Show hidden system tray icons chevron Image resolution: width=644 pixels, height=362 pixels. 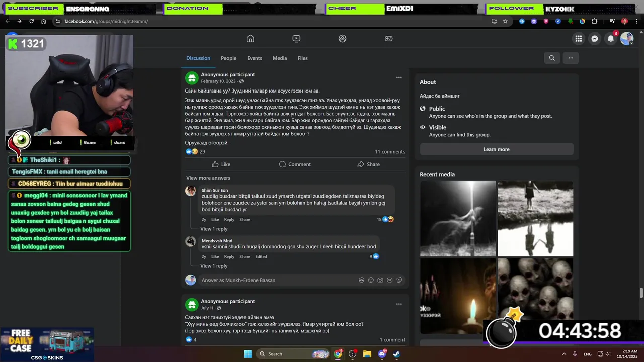point(564,354)
